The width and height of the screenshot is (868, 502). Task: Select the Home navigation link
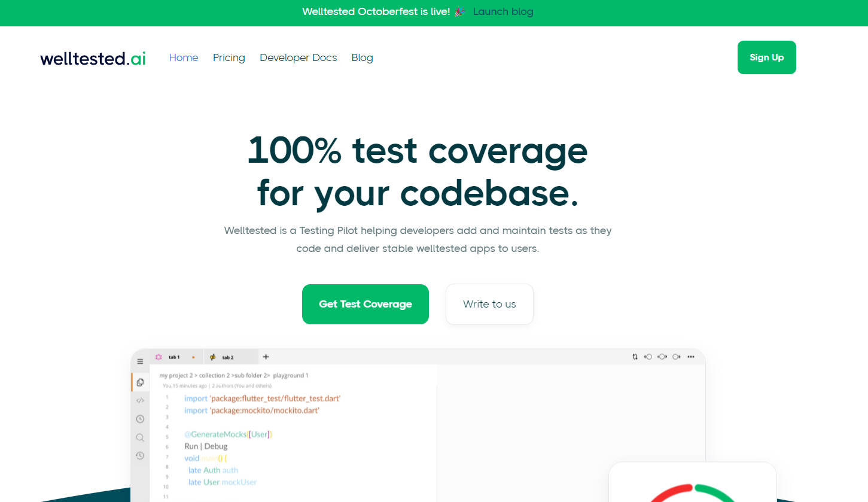click(184, 57)
